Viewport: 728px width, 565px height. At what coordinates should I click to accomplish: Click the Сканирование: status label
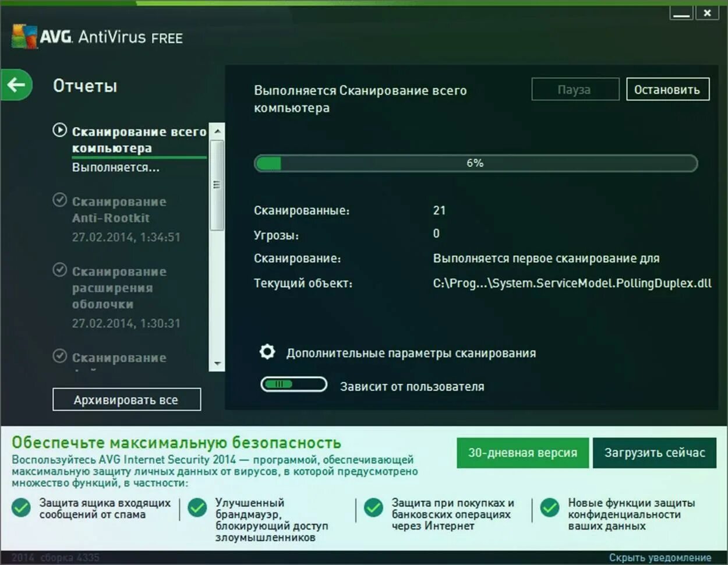(297, 258)
